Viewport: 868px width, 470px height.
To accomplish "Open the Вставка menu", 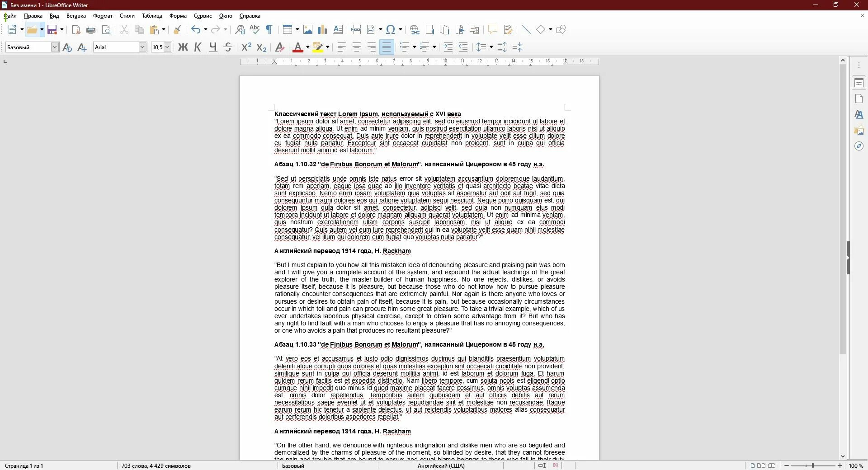I will [76, 16].
